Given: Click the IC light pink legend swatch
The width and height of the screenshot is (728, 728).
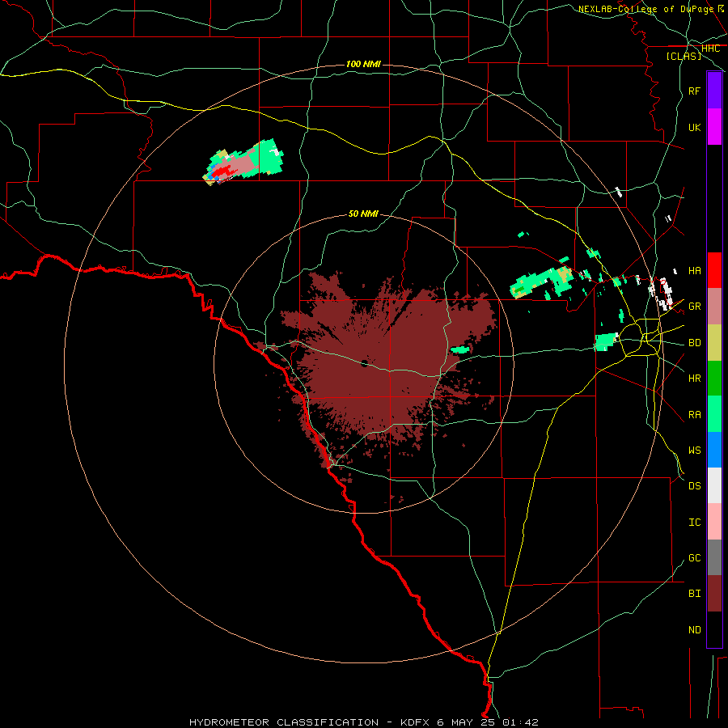Looking at the screenshot, I should click(x=714, y=522).
